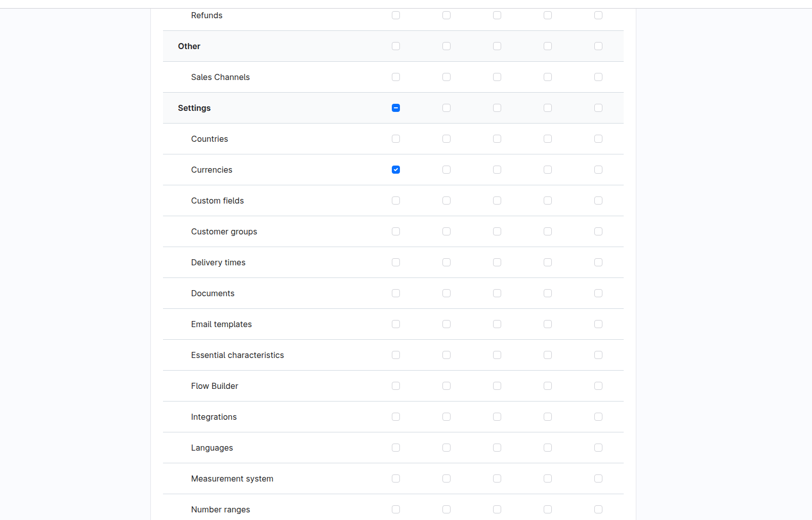Check viewer access for Custom fields
Image resolution: width=812 pixels, height=520 pixels.
pyautogui.click(x=396, y=201)
